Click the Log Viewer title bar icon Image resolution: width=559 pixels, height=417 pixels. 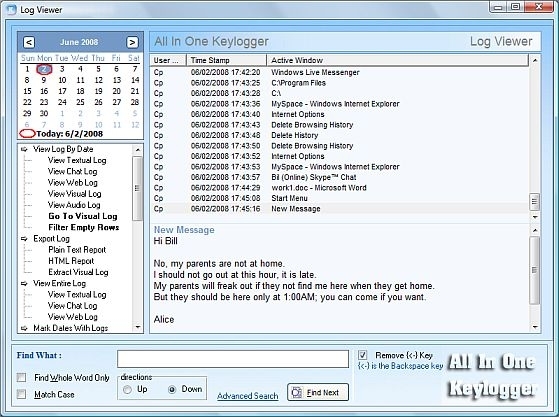(x=12, y=10)
